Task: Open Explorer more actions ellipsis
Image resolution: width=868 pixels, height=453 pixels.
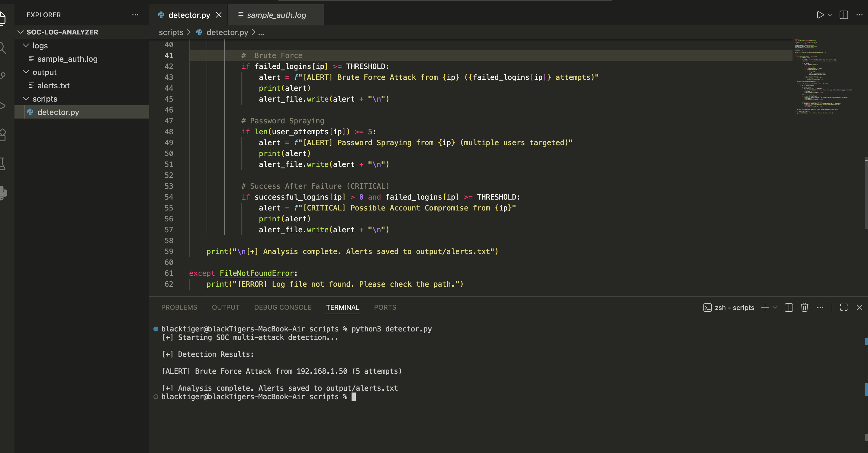Action: pyautogui.click(x=135, y=15)
